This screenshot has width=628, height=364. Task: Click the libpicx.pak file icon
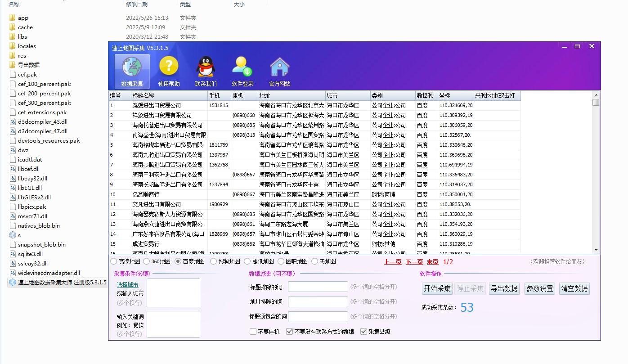point(12,207)
